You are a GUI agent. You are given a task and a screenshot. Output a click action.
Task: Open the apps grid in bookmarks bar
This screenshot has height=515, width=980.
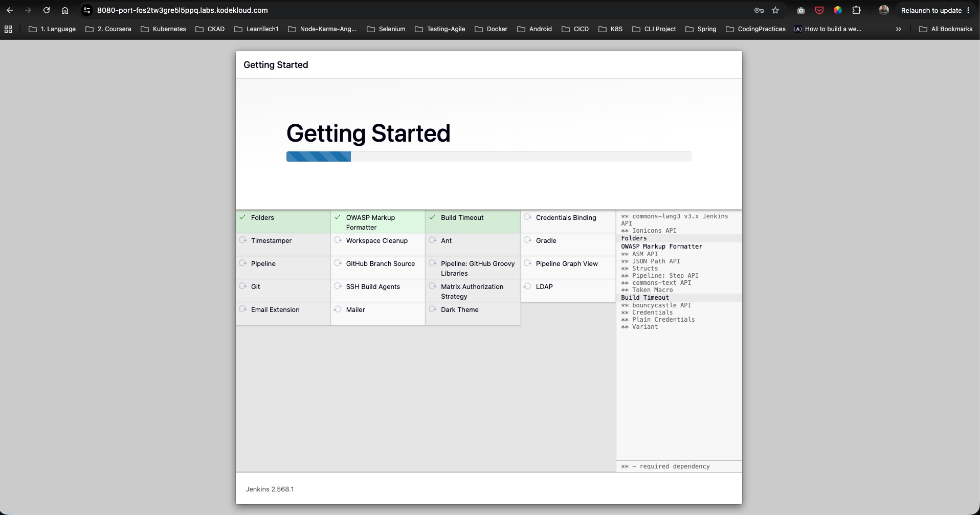(x=8, y=29)
